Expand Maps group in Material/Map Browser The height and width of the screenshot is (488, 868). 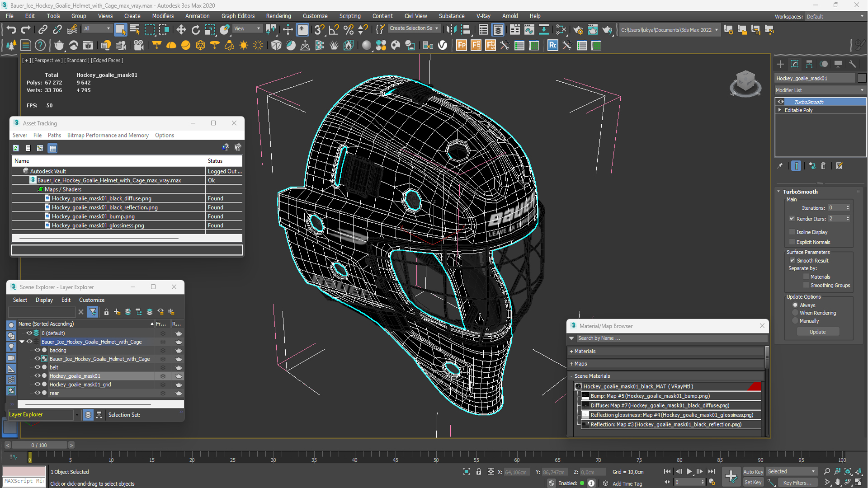[x=571, y=363]
